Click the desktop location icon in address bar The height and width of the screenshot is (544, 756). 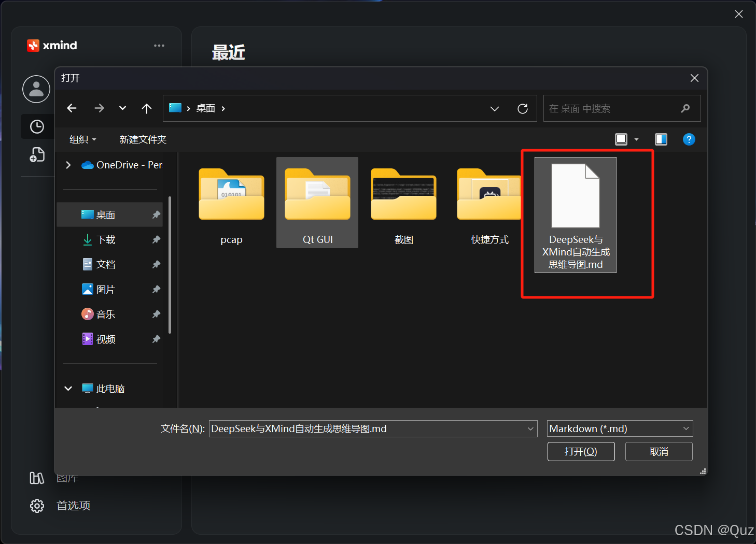pos(175,108)
